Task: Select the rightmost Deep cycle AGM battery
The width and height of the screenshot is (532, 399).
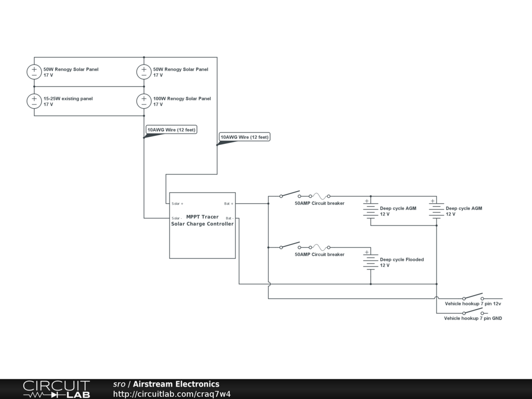Action: click(436, 211)
